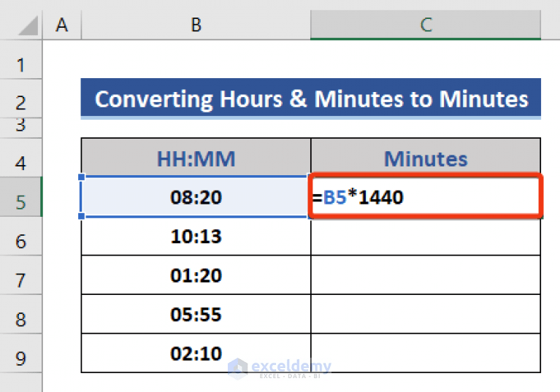
Task: Select column B header
Action: click(x=196, y=25)
